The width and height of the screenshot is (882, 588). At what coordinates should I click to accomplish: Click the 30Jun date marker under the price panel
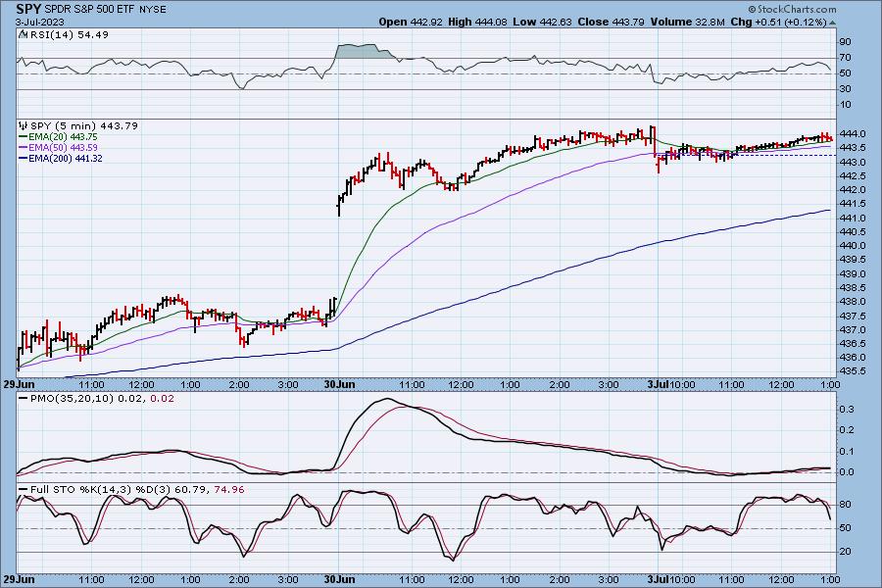[339, 384]
